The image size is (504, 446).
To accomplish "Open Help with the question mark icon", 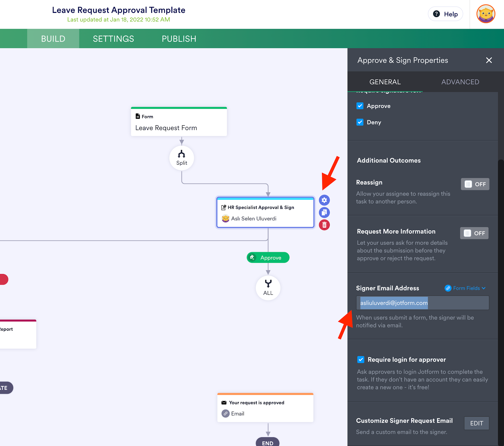I will pyautogui.click(x=436, y=14).
